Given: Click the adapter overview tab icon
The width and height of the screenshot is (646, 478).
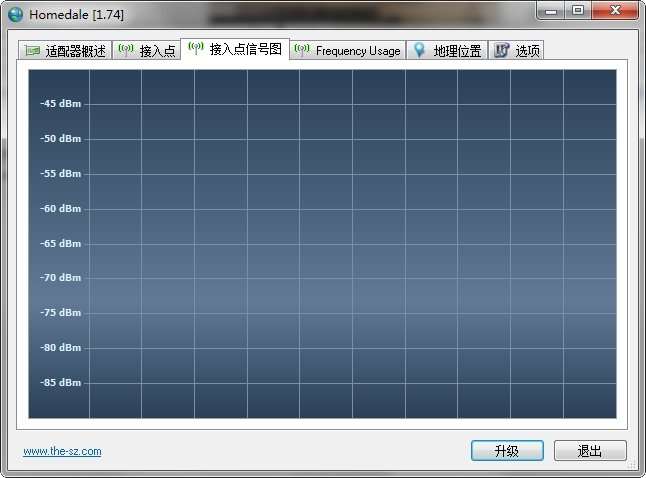Looking at the screenshot, I should (x=32, y=51).
